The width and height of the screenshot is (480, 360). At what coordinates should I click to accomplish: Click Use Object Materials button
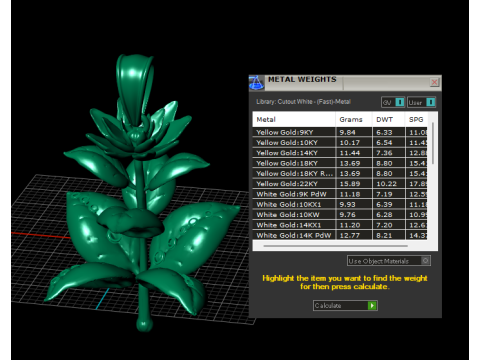click(389, 261)
